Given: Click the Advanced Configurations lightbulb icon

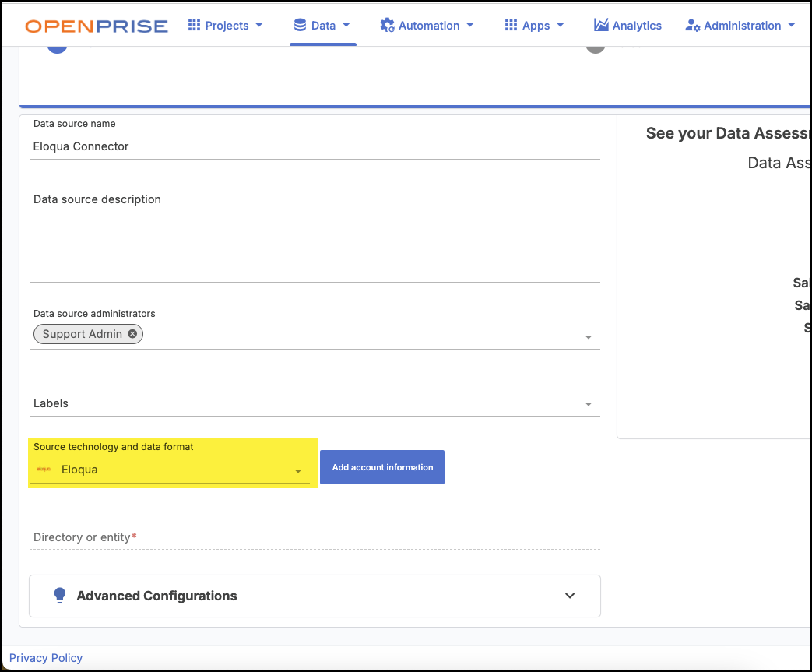Looking at the screenshot, I should [60, 596].
